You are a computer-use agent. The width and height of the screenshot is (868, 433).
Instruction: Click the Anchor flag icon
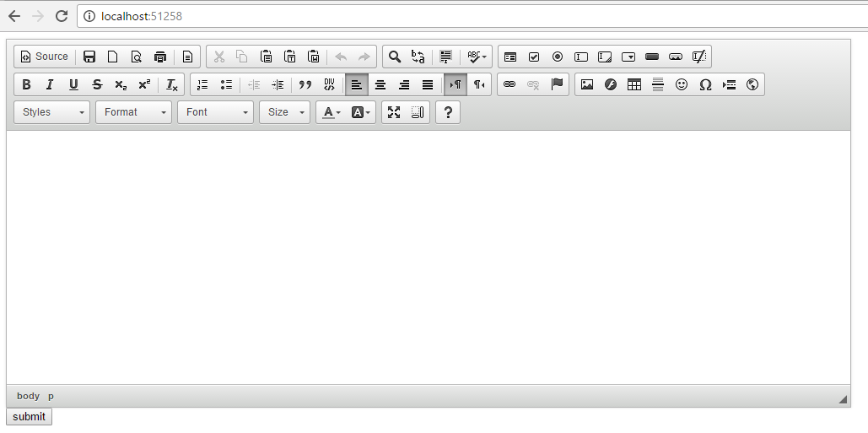tap(557, 84)
